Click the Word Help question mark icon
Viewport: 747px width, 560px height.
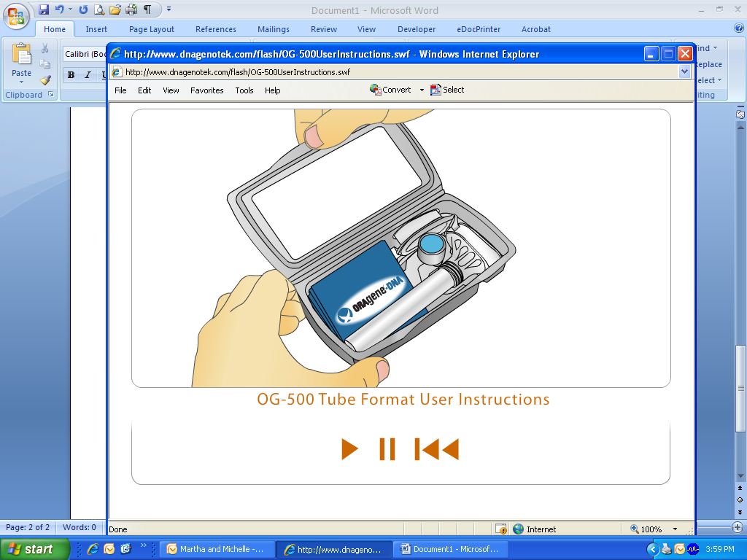click(x=739, y=28)
